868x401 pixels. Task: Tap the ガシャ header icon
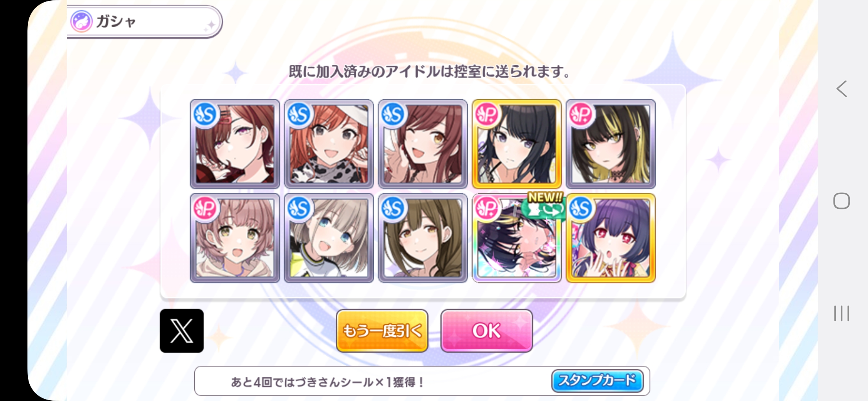(x=81, y=21)
